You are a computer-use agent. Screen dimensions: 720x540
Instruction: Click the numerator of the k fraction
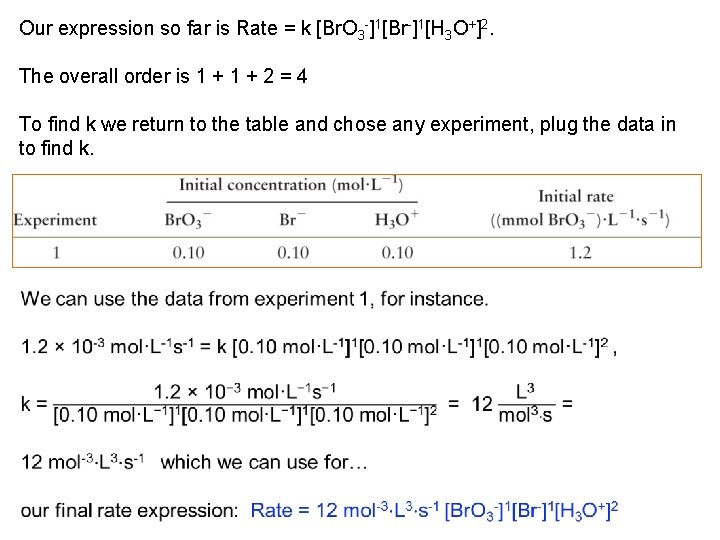click(x=245, y=390)
